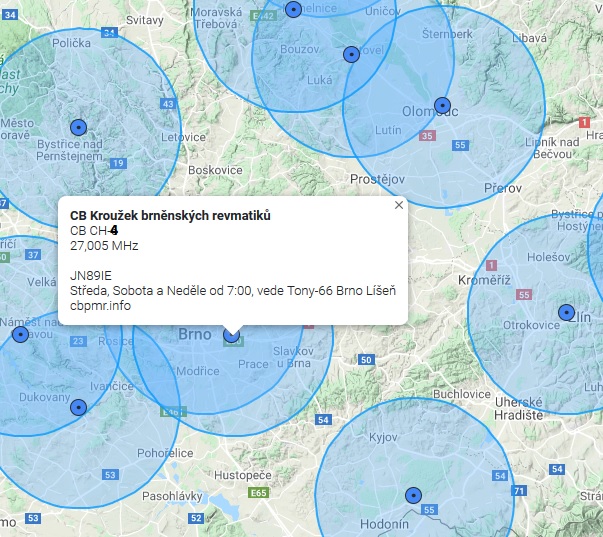This screenshot has height=537, width=603.
Task: Click the Boskovice town label
Action: pyautogui.click(x=215, y=170)
